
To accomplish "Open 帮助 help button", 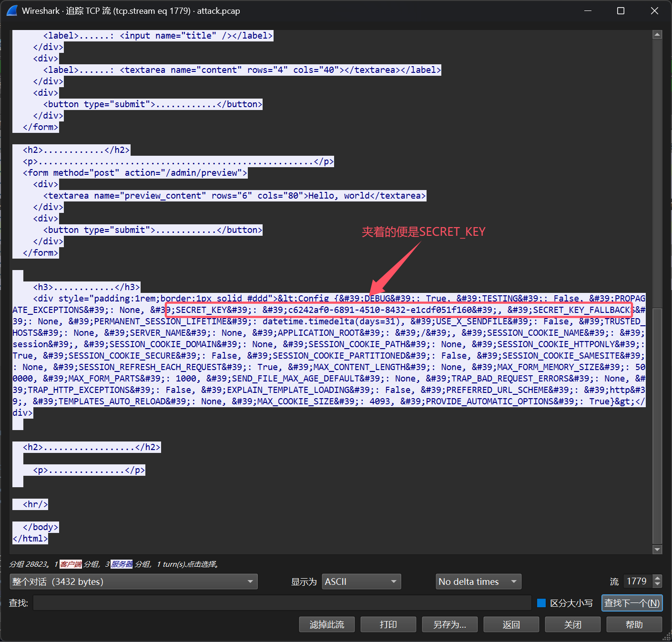I will [634, 624].
